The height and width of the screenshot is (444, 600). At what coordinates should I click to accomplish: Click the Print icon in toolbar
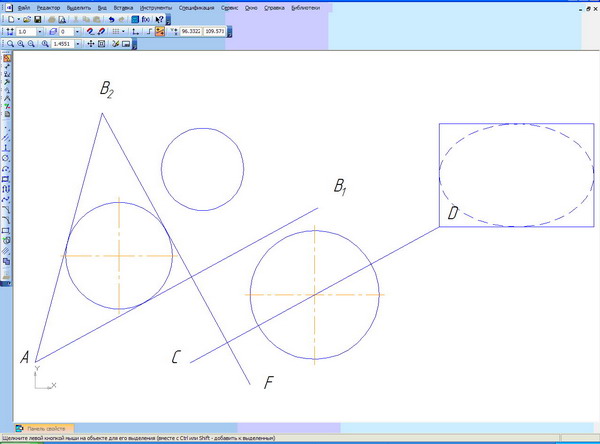51,19
